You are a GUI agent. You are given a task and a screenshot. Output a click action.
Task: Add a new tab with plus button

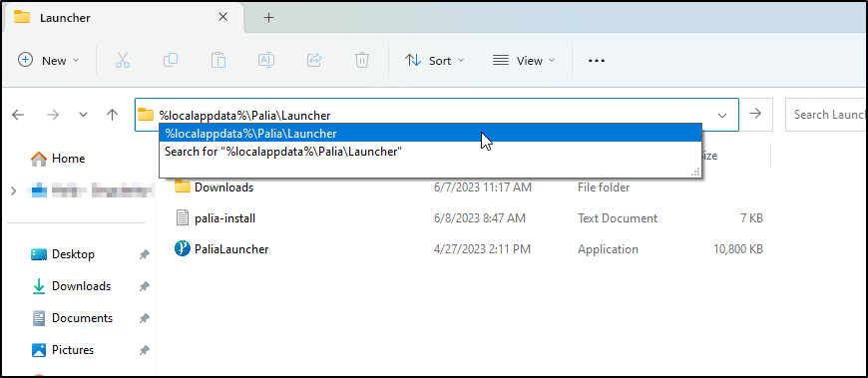pos(268,18)
